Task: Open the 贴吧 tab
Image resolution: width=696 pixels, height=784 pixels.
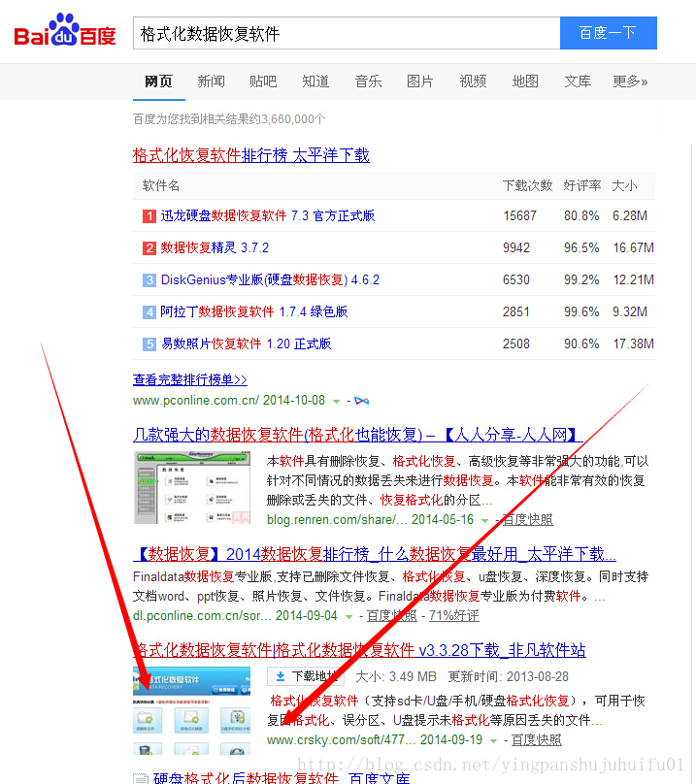Action: [x=263, y=82]
